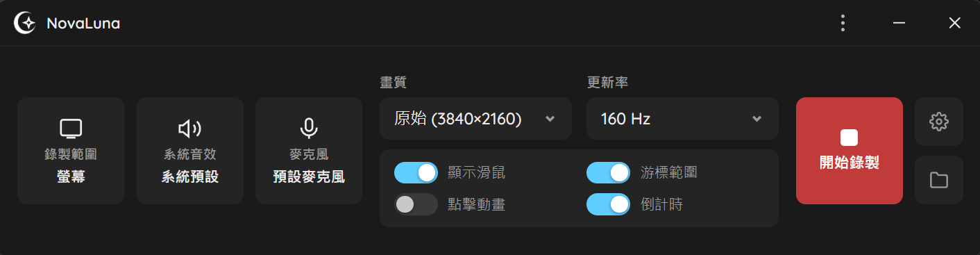
Task: Click the monitor icon for 錄製範圍
Action: 71,129
